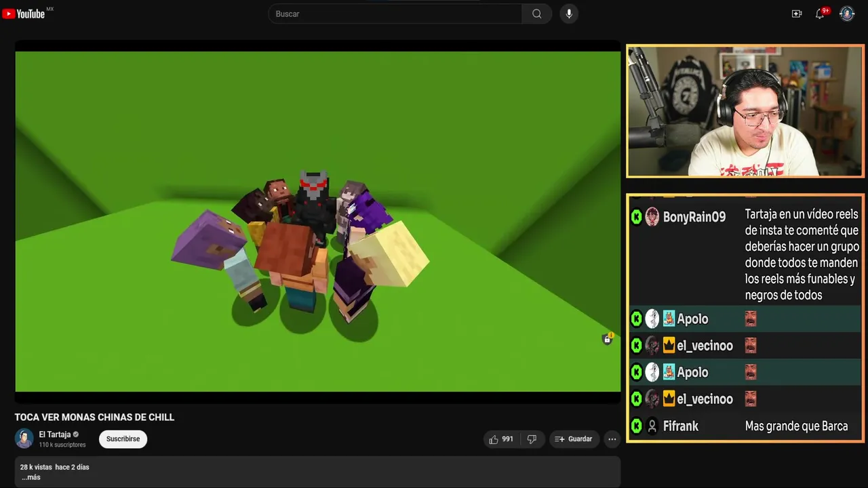Viewport: 868px width, 488px height.
Task: Open the account avatar menu
Action: [847, 14]
